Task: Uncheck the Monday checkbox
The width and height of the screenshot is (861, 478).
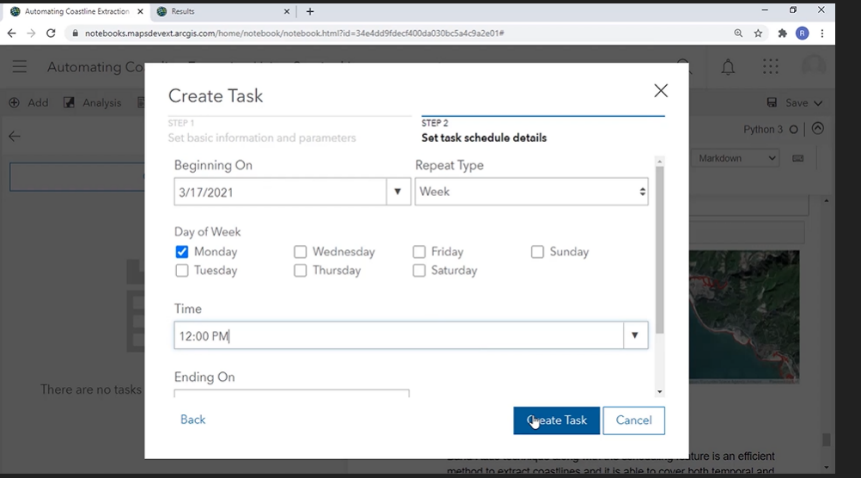Action: click(x=182, y=252)
